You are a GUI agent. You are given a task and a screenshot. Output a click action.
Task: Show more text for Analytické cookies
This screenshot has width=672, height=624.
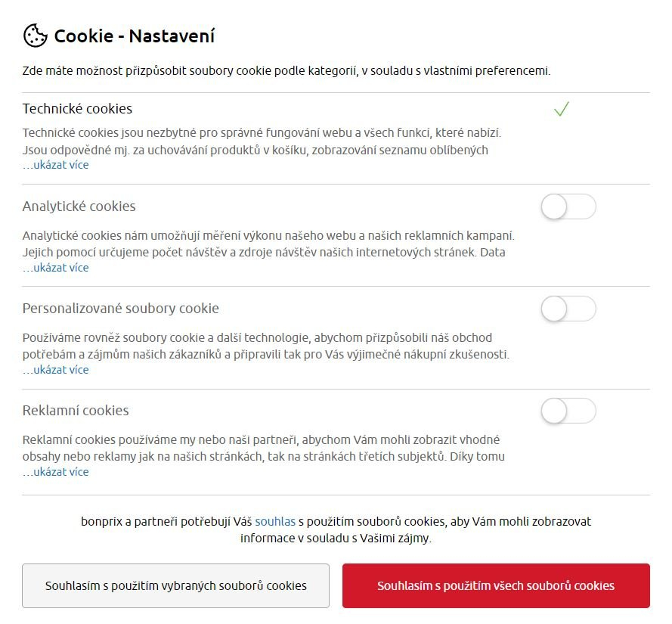click(x=60, y=268)
